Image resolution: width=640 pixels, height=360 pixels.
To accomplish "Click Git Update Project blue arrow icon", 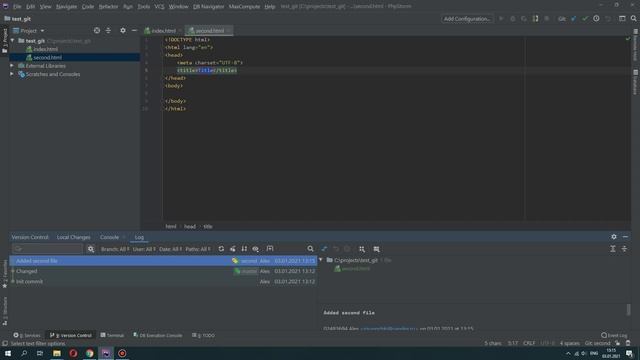I will click(x=573, y=19).
